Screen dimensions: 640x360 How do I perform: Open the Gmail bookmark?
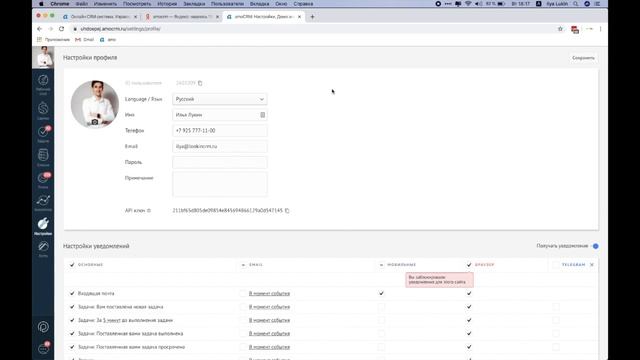point(84,40)
